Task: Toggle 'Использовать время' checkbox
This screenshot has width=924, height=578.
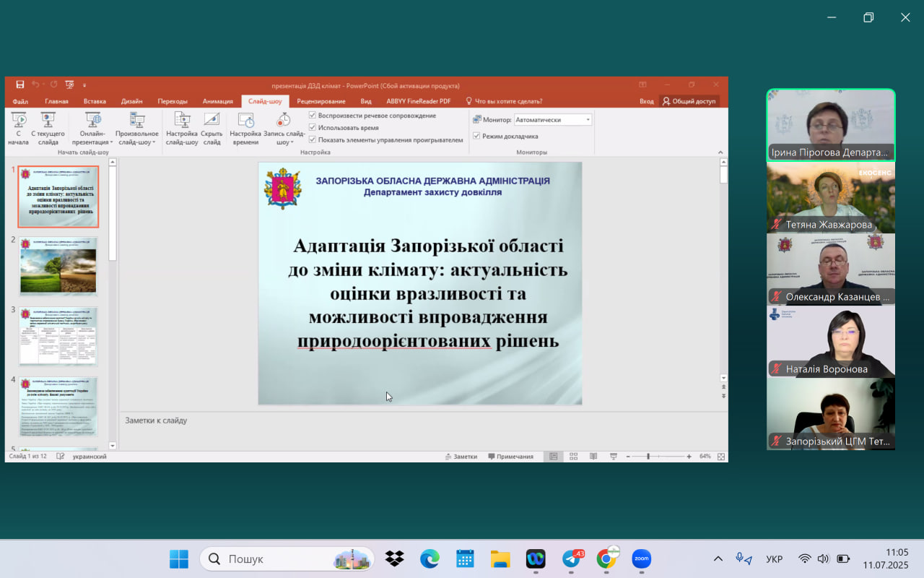Action: (313, 128)
